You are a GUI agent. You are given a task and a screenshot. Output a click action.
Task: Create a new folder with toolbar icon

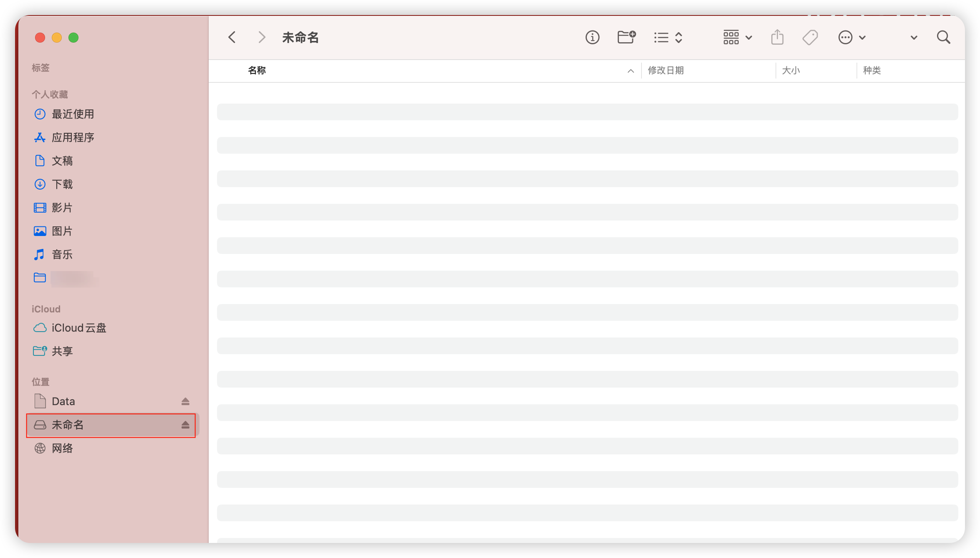[626, 37]
